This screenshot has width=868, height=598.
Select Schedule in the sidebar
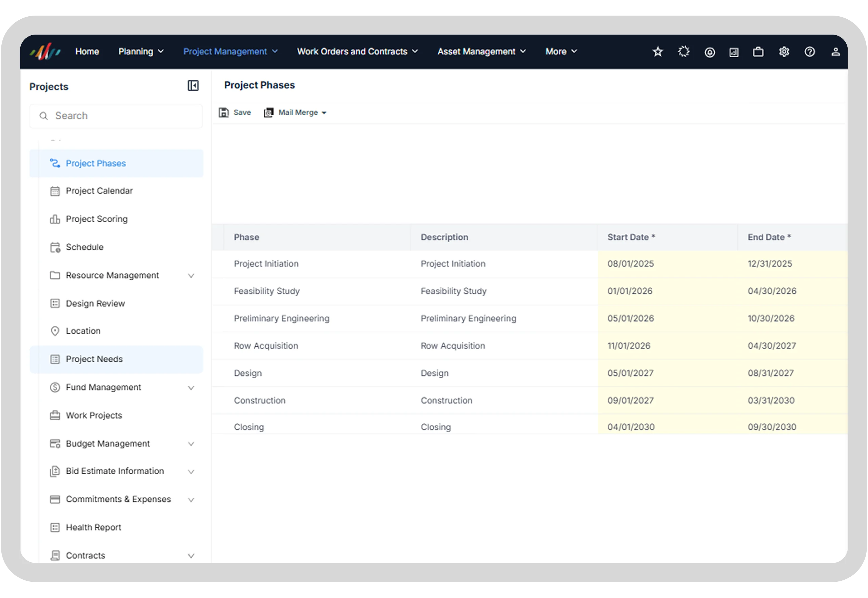(116, 247)
